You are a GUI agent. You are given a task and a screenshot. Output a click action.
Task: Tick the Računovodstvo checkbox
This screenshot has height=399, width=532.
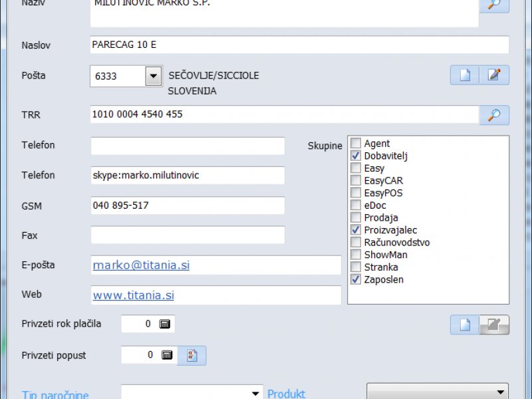356,242
